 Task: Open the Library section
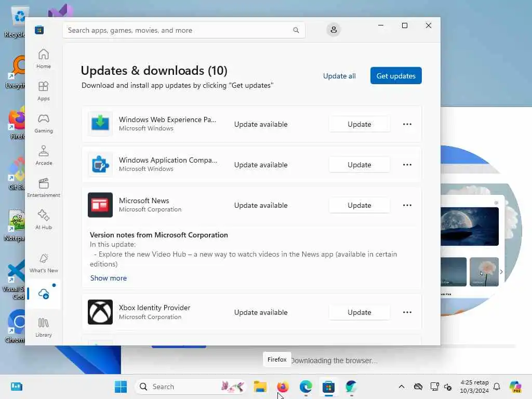[44, 327]
